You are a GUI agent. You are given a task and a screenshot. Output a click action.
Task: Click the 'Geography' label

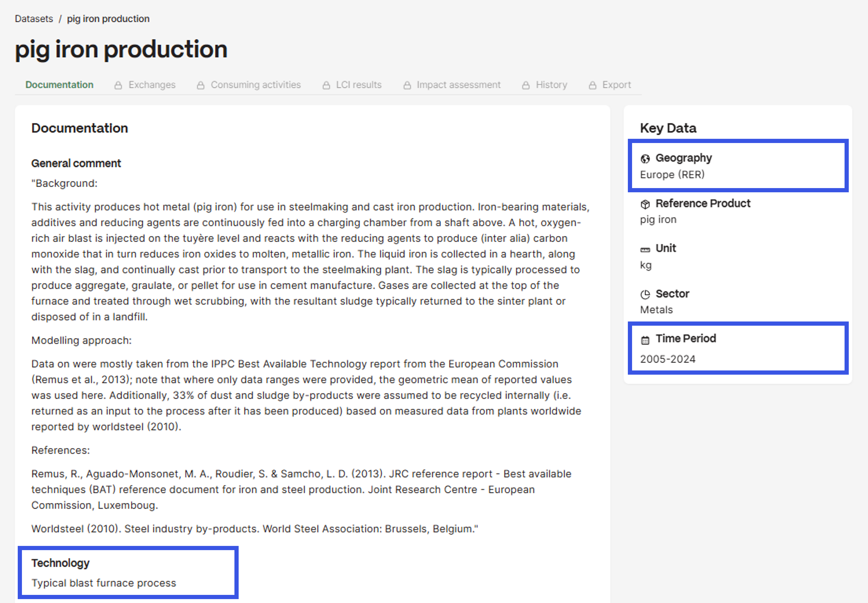coord(683,158)
